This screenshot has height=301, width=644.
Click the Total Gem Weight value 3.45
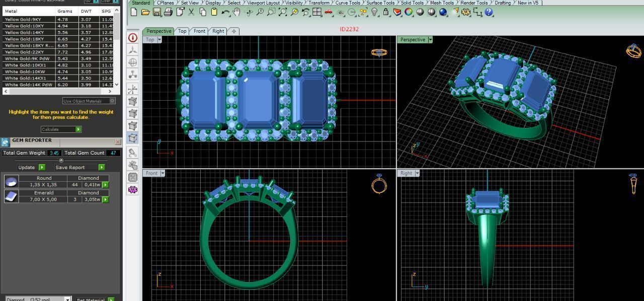click(x=55, y=153)
